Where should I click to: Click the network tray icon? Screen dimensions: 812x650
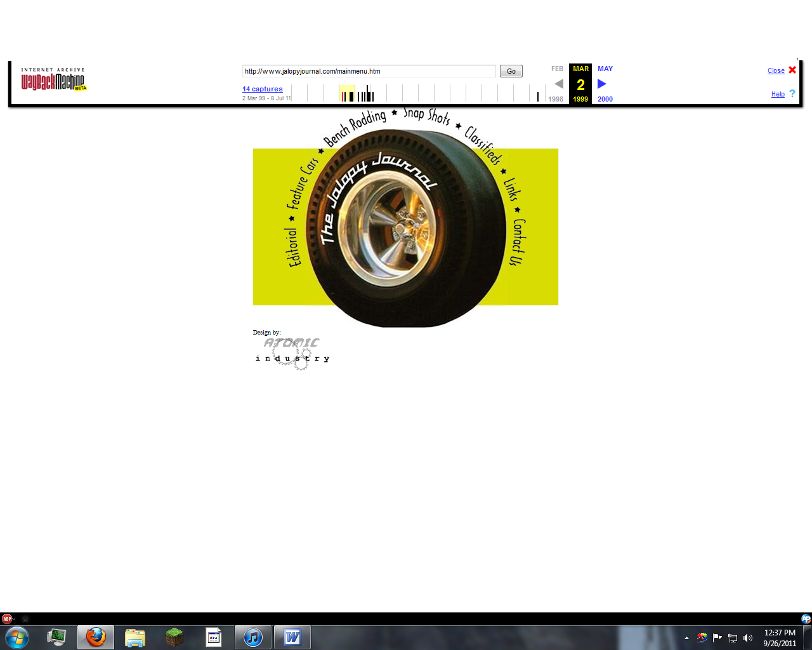[x=733, y=638]
